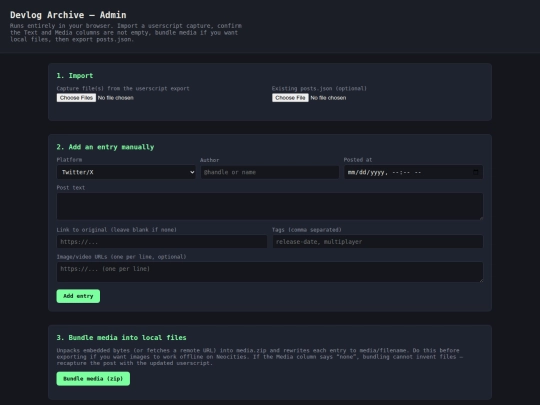Viewport: 540px width, 405px height.
Task: Click the bundle media description paragraph
Action: click(260, 357)
